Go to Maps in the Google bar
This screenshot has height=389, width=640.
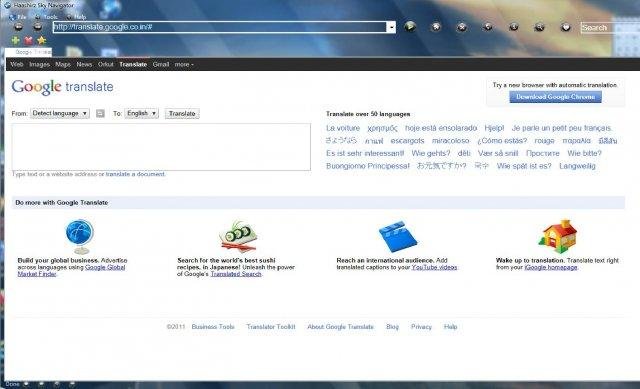pyautogui.click(x=63, y=64)
